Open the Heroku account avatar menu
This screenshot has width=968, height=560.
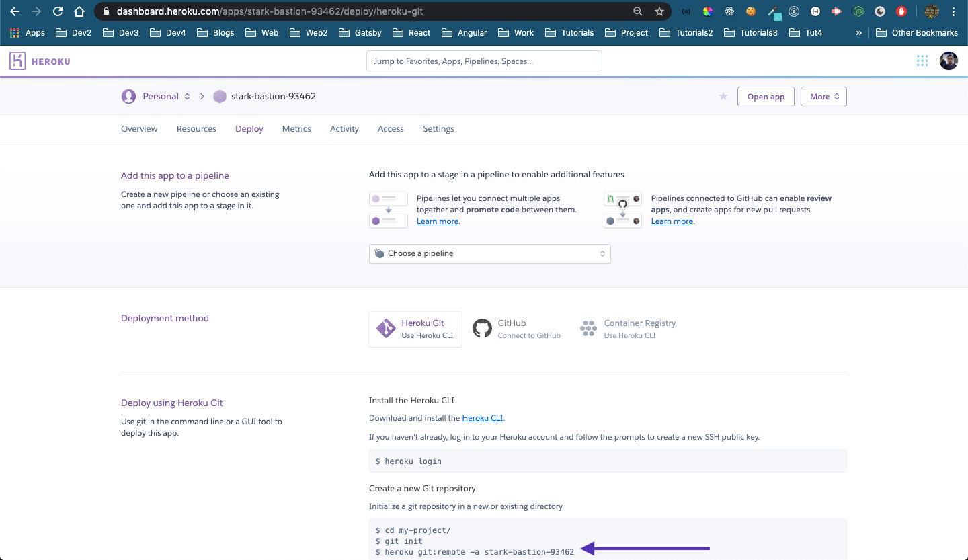tap(949, 61)
